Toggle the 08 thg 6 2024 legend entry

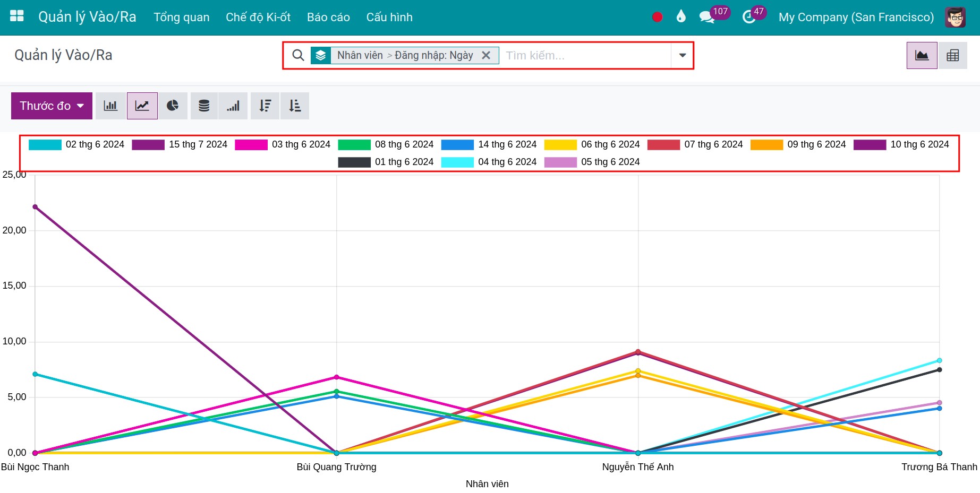pos(386,145)
